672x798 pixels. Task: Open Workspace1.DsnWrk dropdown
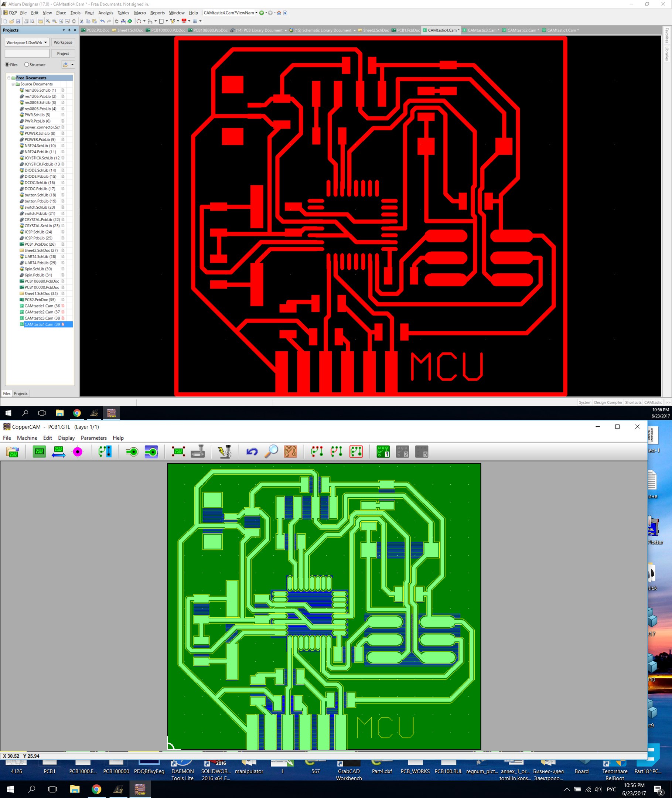coord(45,42)
